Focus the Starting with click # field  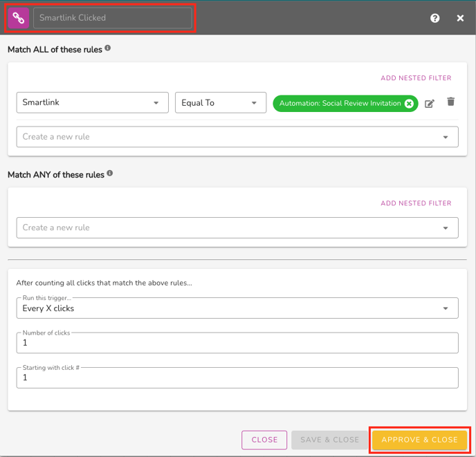237,377
